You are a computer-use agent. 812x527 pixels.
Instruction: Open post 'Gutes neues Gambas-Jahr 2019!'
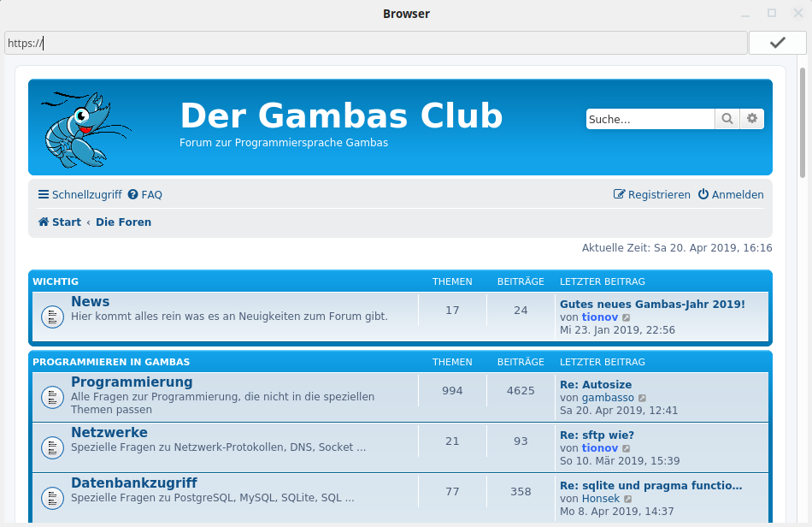[x=652, y=305]
